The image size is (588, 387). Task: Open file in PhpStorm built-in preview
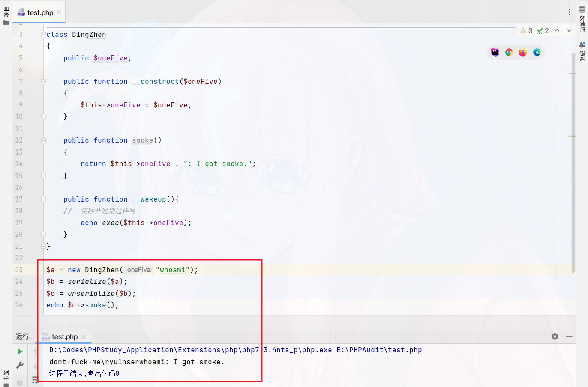495,52
